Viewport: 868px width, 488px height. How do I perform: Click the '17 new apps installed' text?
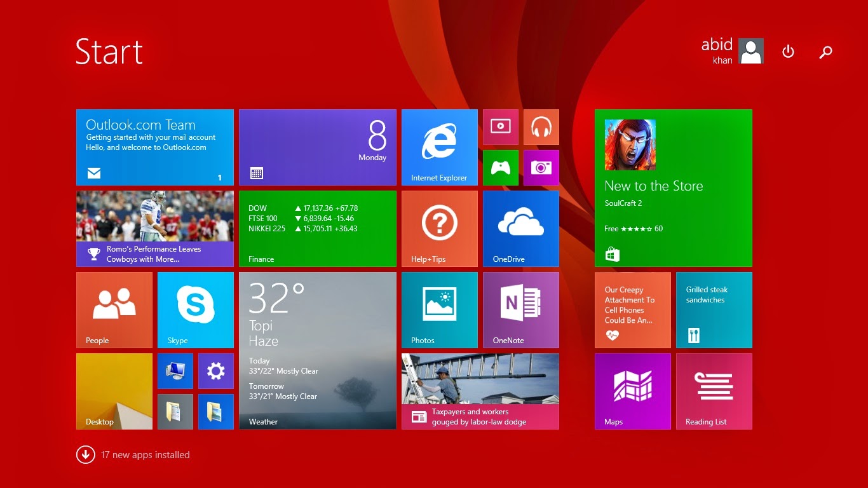coord(145,455)
